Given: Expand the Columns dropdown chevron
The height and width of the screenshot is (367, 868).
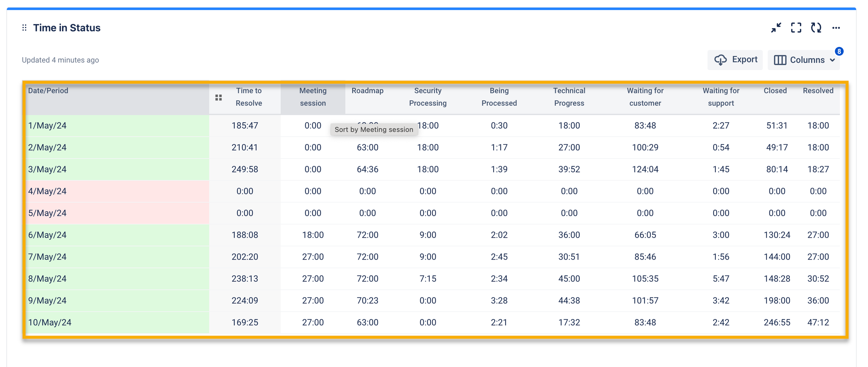Looking at the screenshot, I should (x=833, y=60).
